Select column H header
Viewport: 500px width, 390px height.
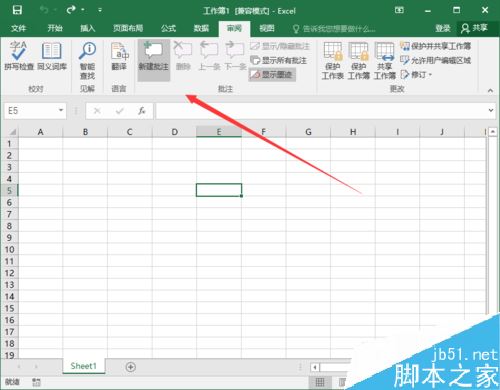[x=353, y=132]
